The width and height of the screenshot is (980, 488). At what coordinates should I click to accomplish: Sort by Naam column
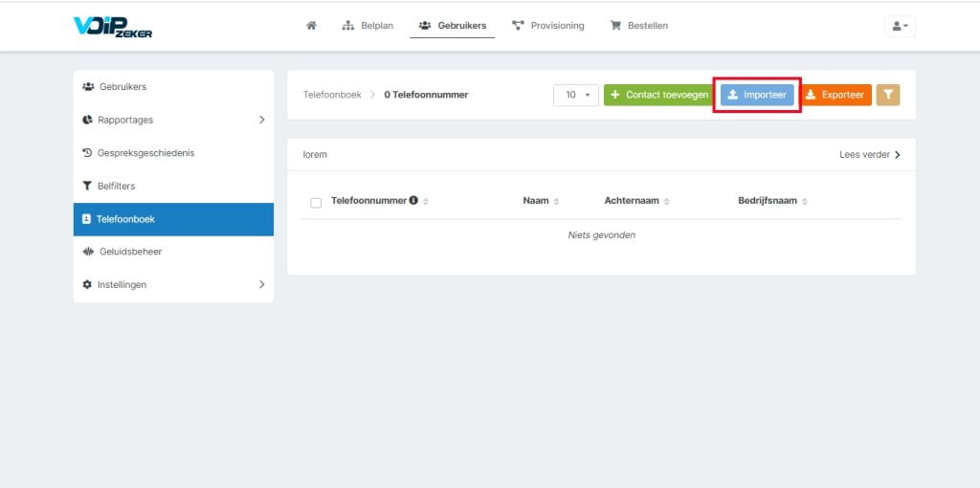click(556, 202)
